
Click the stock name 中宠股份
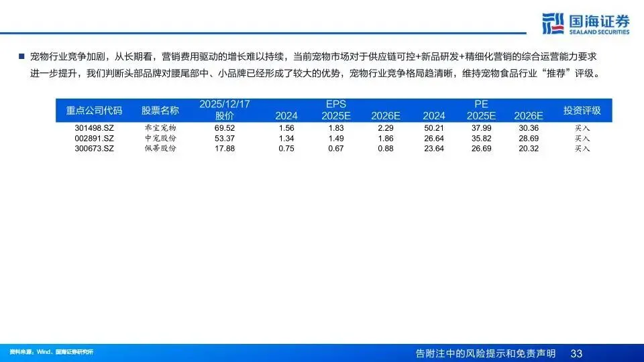pyautogui.click(x=160, y=138)
